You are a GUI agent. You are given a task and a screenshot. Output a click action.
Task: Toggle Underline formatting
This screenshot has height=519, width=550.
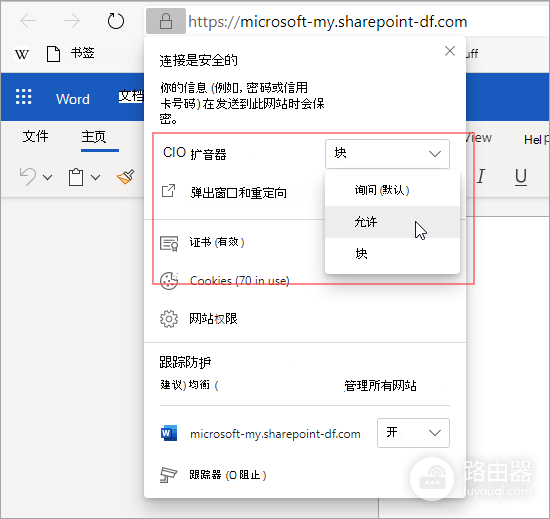(x=521, y=177)
